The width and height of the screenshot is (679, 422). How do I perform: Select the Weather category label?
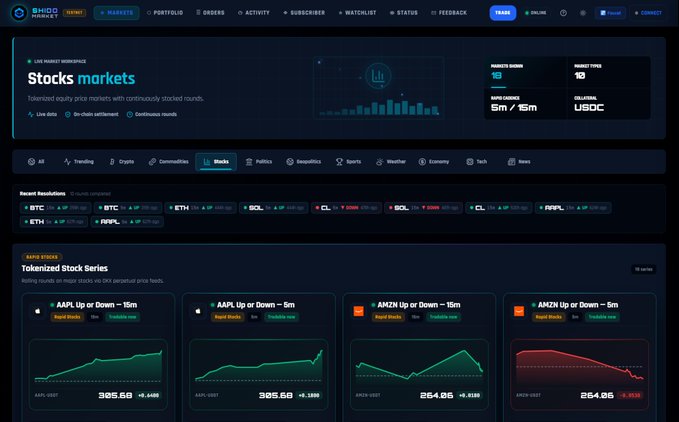(x=396, y=162)
